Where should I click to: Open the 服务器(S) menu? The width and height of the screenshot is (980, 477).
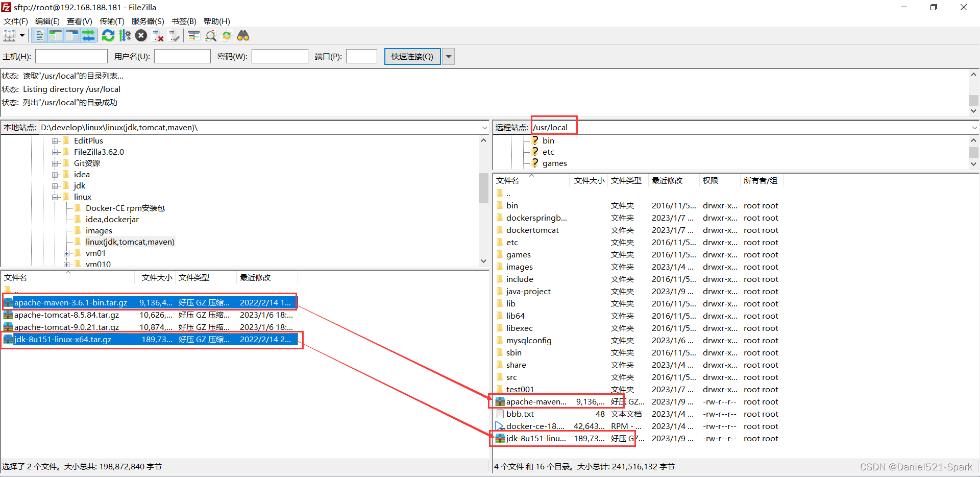point(148,21)
